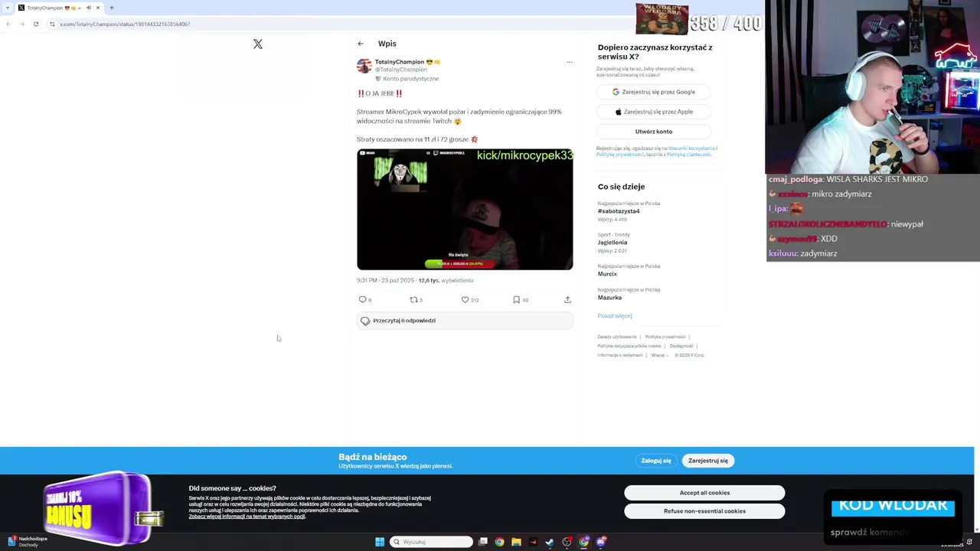Image resolution: width=980 pixels, height=551 pixels.
Task: Open a new tab with the plus button
Action: [112, 8]
